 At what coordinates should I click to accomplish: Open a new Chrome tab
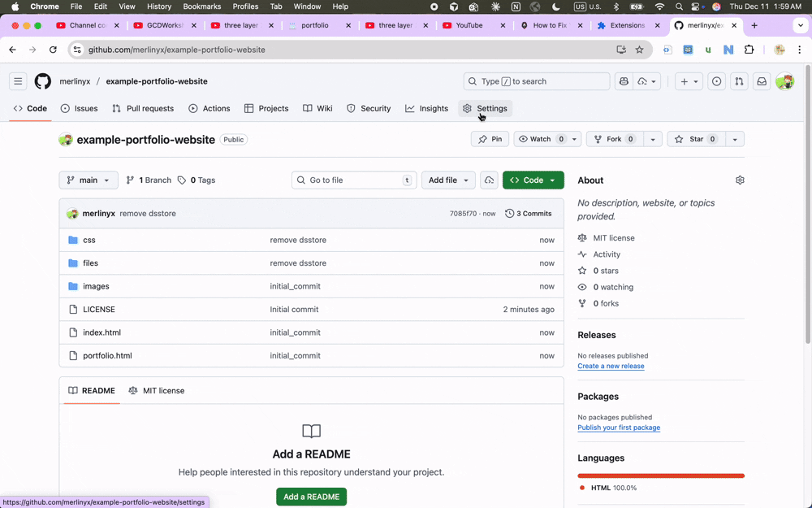[x=754, y=25]
